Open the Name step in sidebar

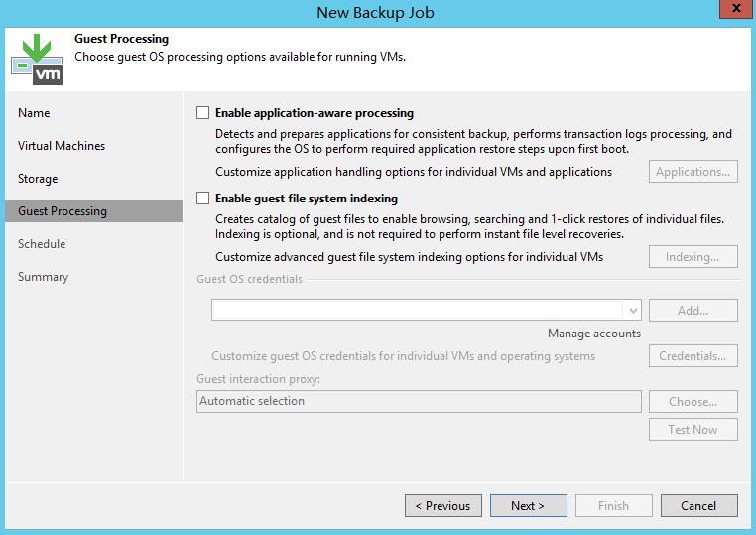[x=34, y=113]
